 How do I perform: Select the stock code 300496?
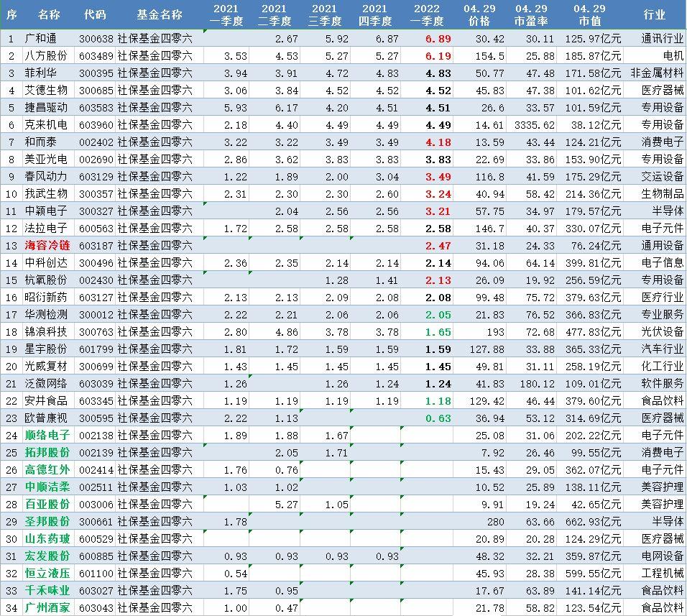pyautogui.click(x=96, y=263)
